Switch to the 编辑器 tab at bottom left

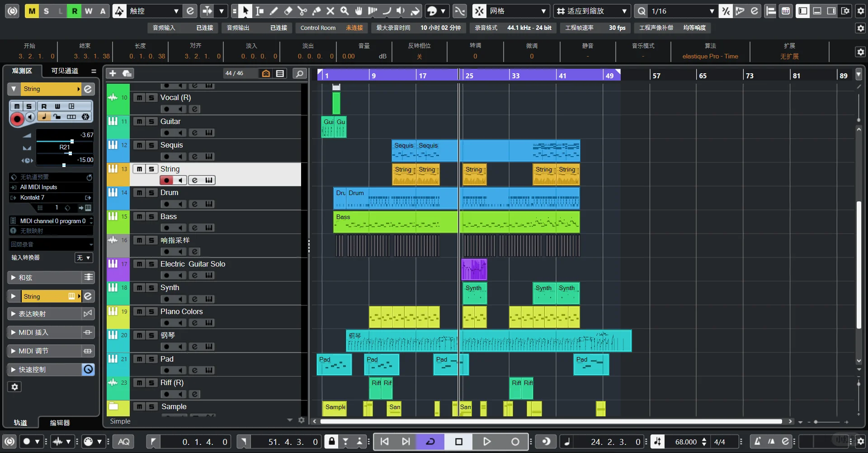(x=59, y=423)
